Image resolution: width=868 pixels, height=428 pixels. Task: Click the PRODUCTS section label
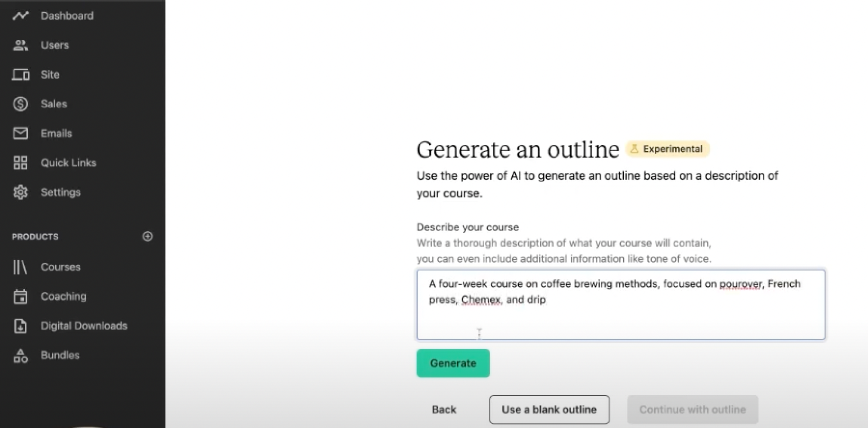coord(35,236)
